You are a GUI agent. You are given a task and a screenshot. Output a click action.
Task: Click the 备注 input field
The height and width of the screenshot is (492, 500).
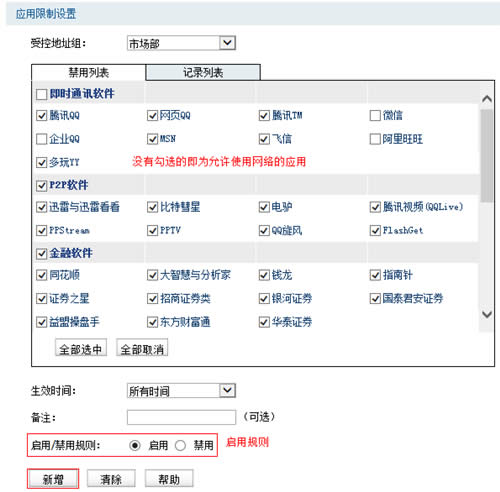coord(181,417)
